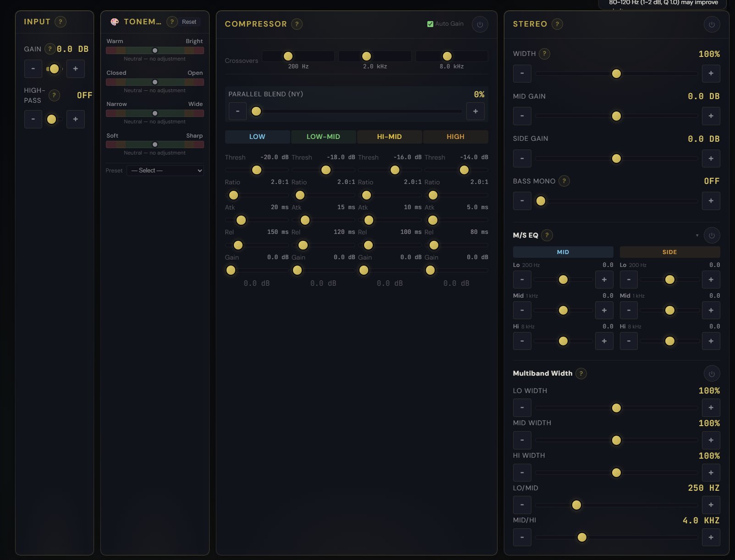Click the Mid/Hi 4.0 KHZ value
Image resolution: width=735 pixels, height=560 pixels.
(701, 521)
